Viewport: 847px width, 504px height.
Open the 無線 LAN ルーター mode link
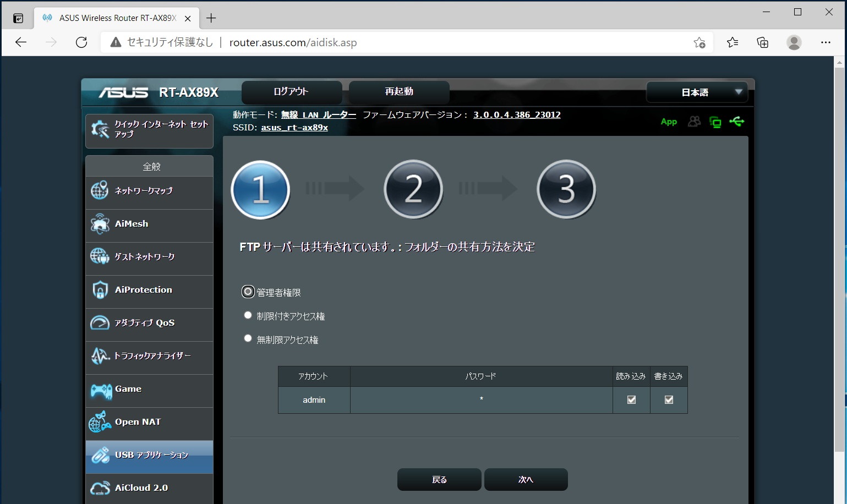tap(319, 114)
